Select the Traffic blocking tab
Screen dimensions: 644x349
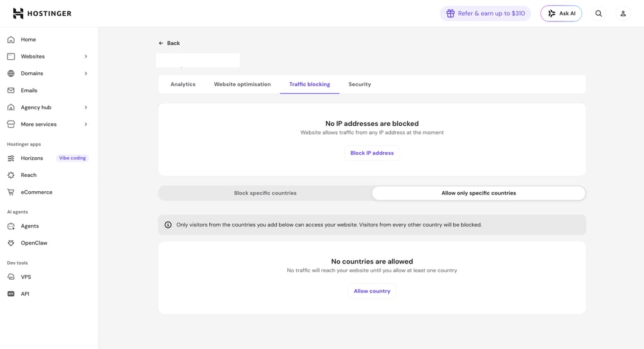coord(309,84)
